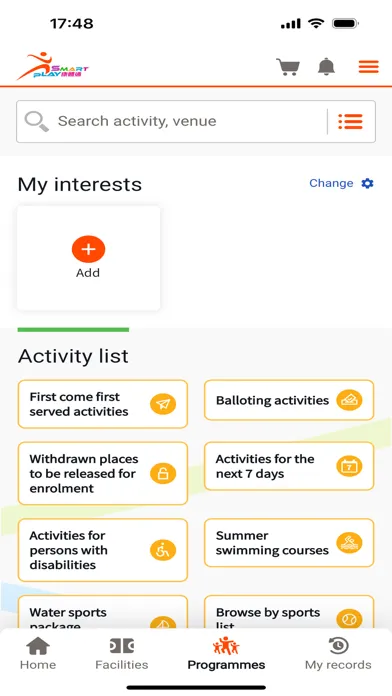The height and width of the screenshot is (696, 392).
Task: Tap the wheelchair disabilities icon
Action: (x=163, y=550)
